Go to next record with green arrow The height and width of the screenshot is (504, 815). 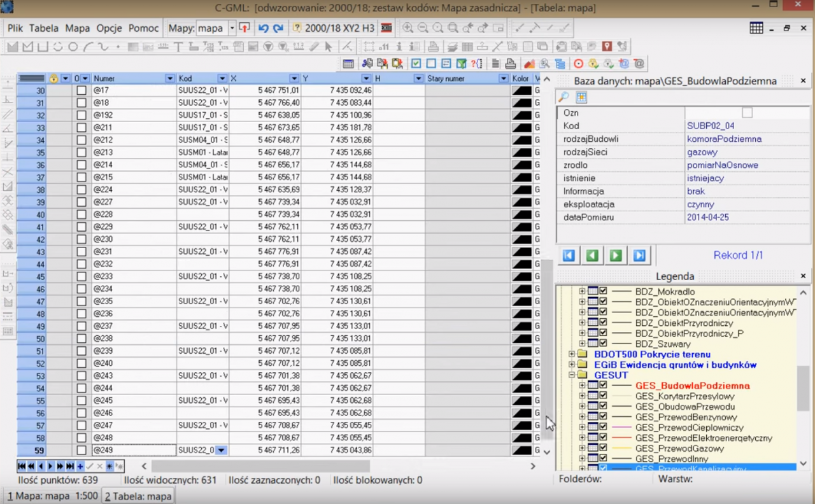pos(616,255)
